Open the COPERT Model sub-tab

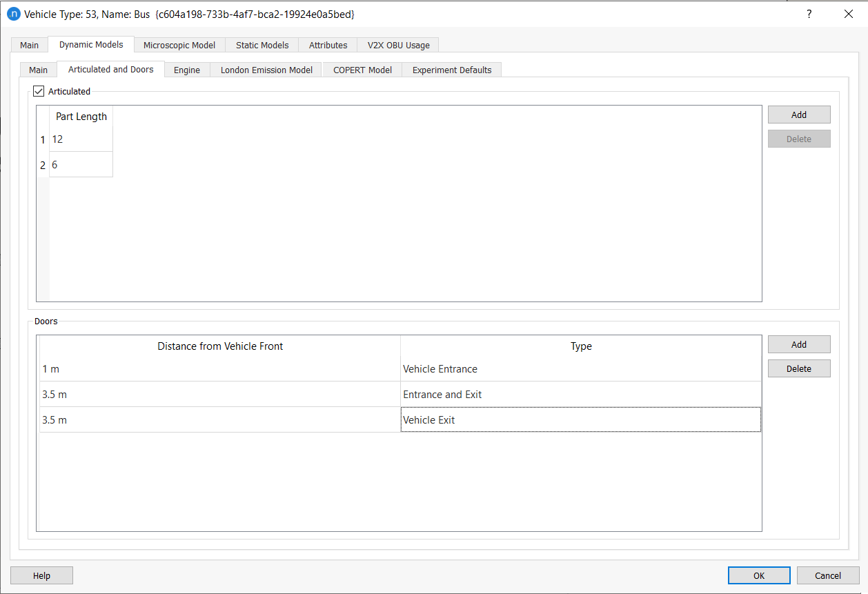click(x=362, y=70)
